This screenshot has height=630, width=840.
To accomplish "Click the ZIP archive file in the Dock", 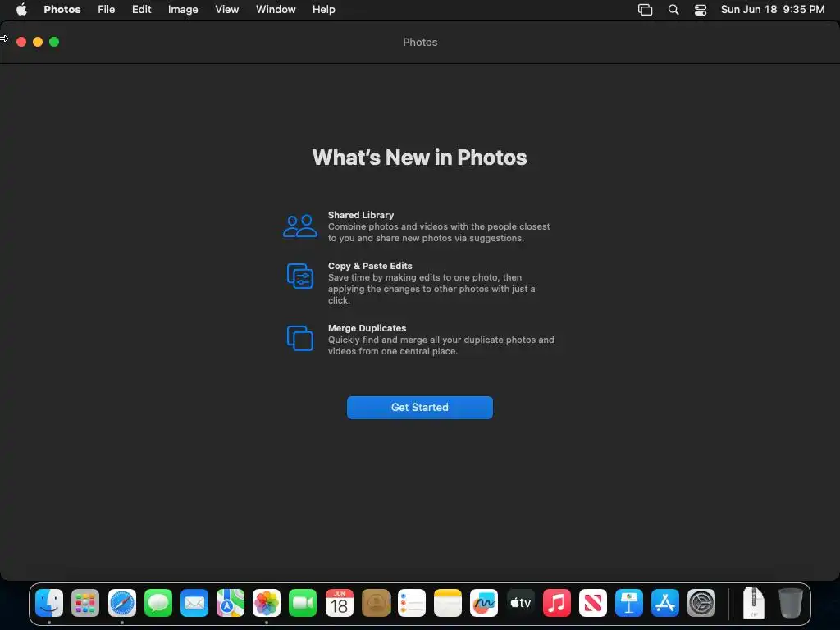I will click(x=753, y=603).
